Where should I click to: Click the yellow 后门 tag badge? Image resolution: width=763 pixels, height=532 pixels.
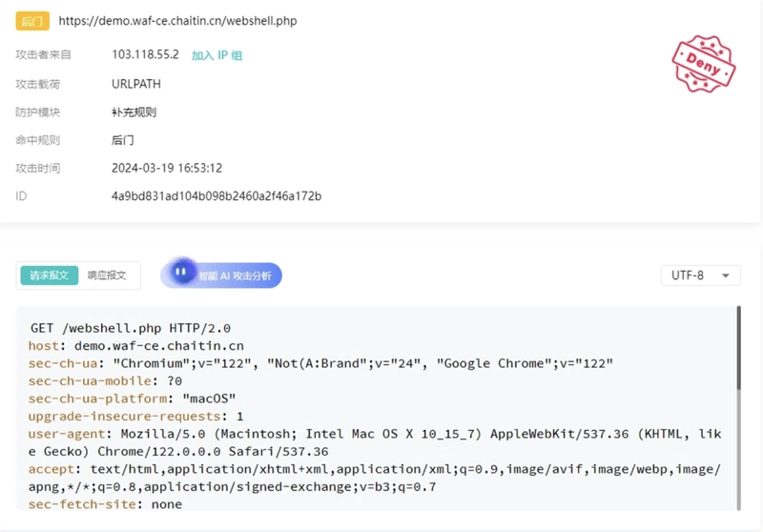32,21
